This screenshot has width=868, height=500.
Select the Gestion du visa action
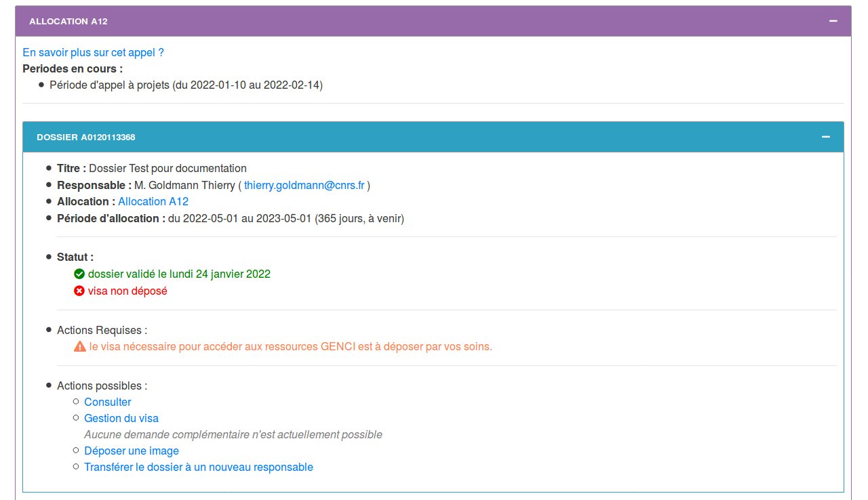[121, 418]
